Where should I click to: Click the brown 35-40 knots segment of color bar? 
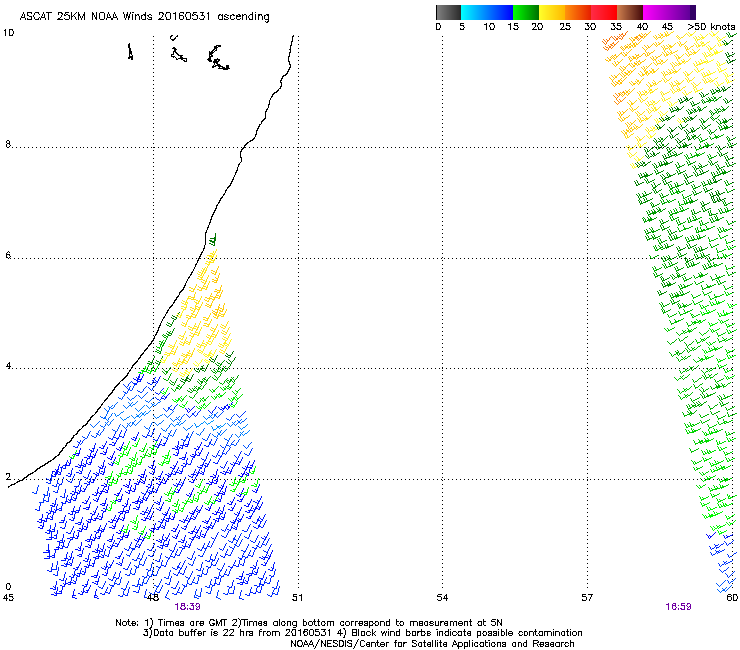coord(630,12)
